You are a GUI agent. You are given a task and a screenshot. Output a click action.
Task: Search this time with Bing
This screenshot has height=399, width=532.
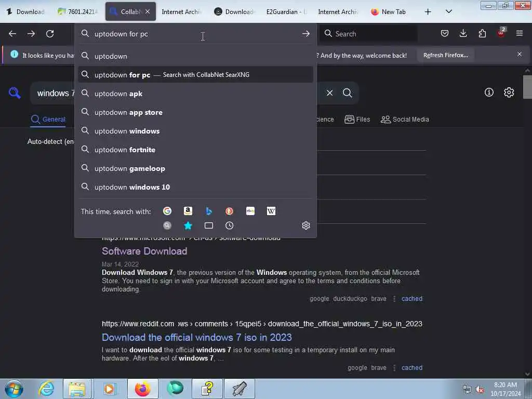pos(209,211)
